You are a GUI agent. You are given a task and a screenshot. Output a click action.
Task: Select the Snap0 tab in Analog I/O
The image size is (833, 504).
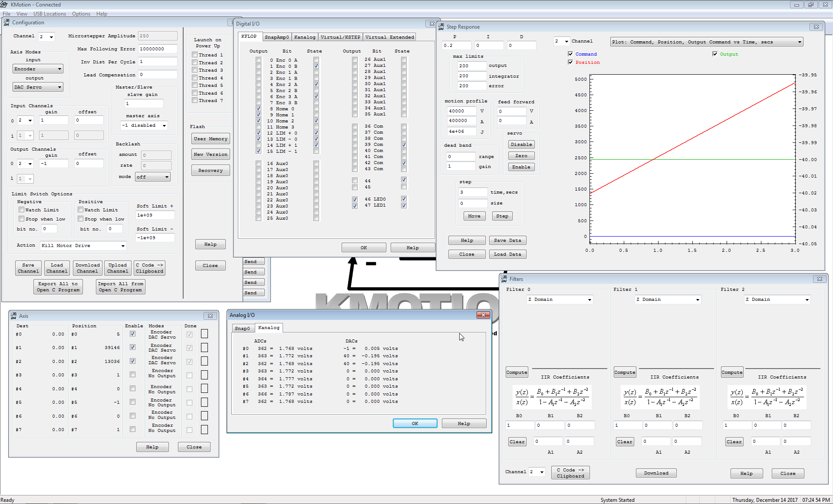(242, 328)
